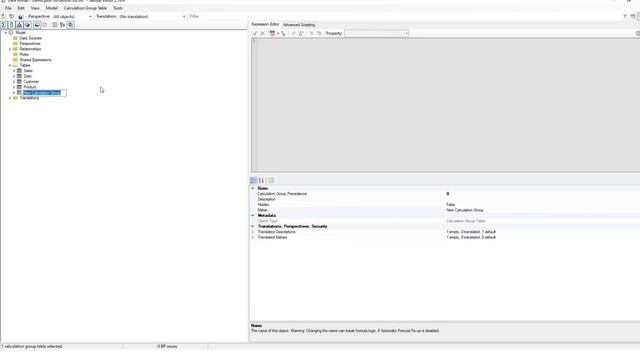Expand Translated Descriptions property
This screenshot has height=360, width=640.
pos(253,232)
